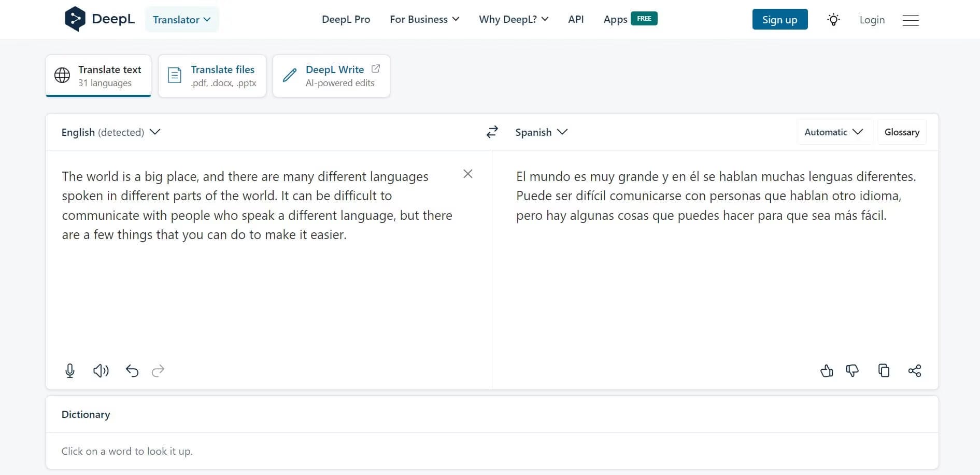Open the Spanish target language dropdown
The height and width of the screenshot is (475, 980).
click(x=541, y=132)
